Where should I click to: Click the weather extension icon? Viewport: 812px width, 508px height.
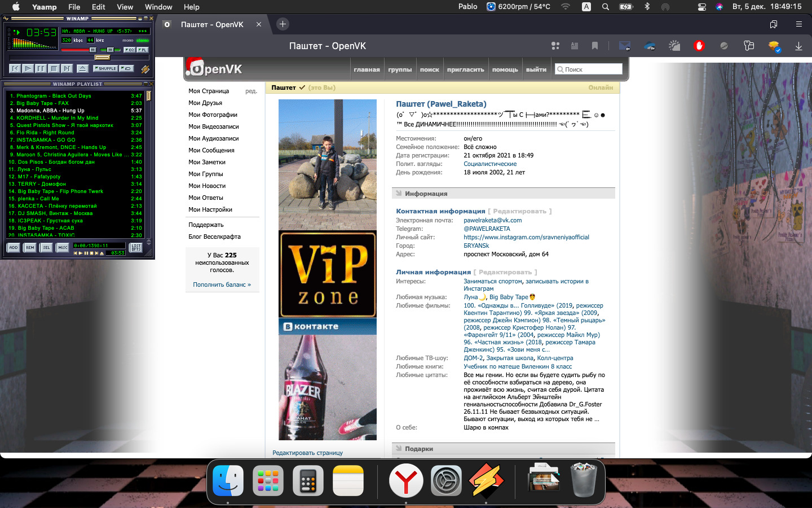[674, 46]
